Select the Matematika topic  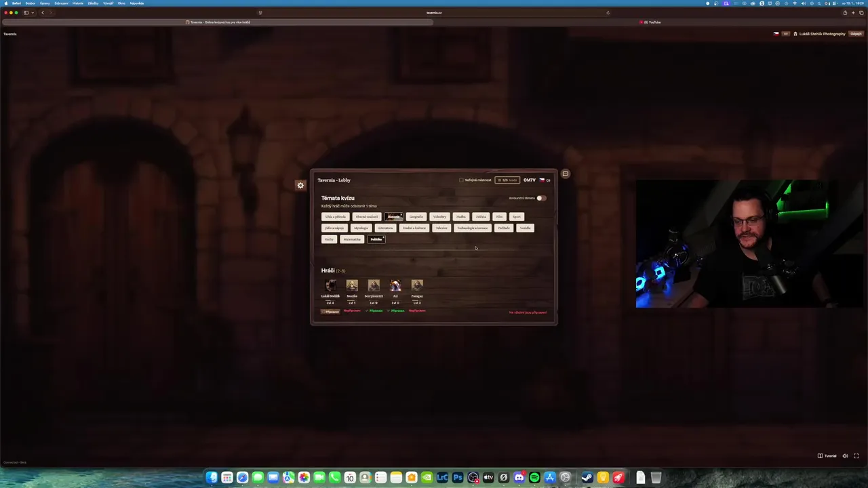pyautogui.click(x=352, y=239)
